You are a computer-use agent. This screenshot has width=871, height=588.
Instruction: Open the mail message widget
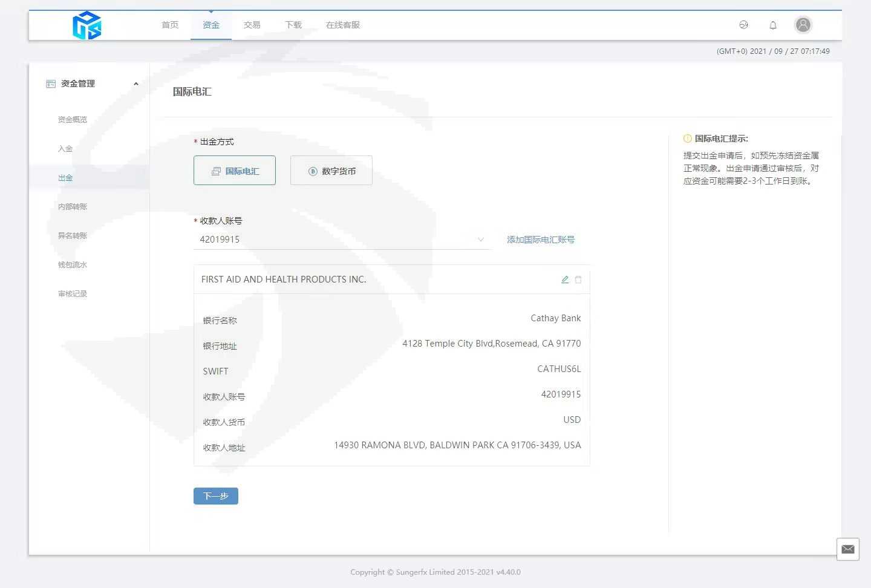[848, 549]
